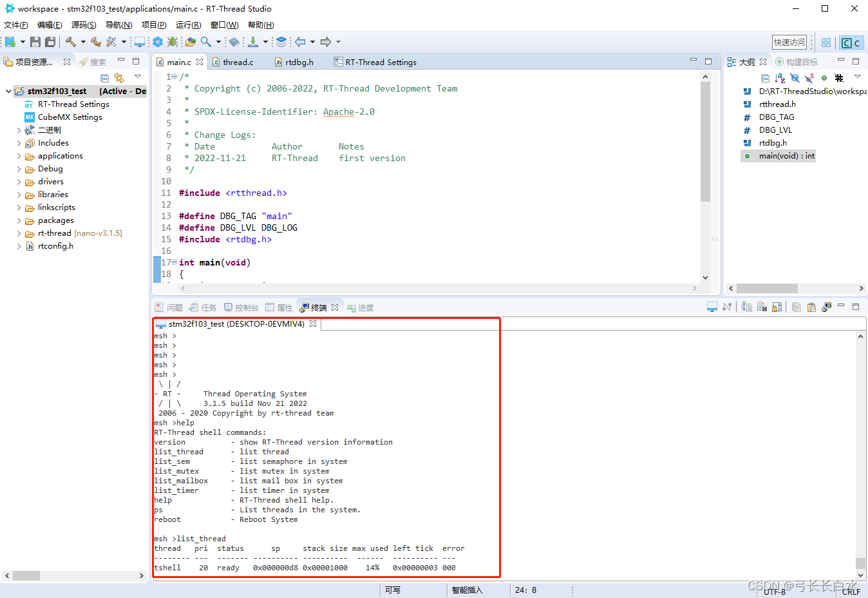Collapse the stm32f103_test project node
This screenshot has width=868, height=598.
(8, 92)
